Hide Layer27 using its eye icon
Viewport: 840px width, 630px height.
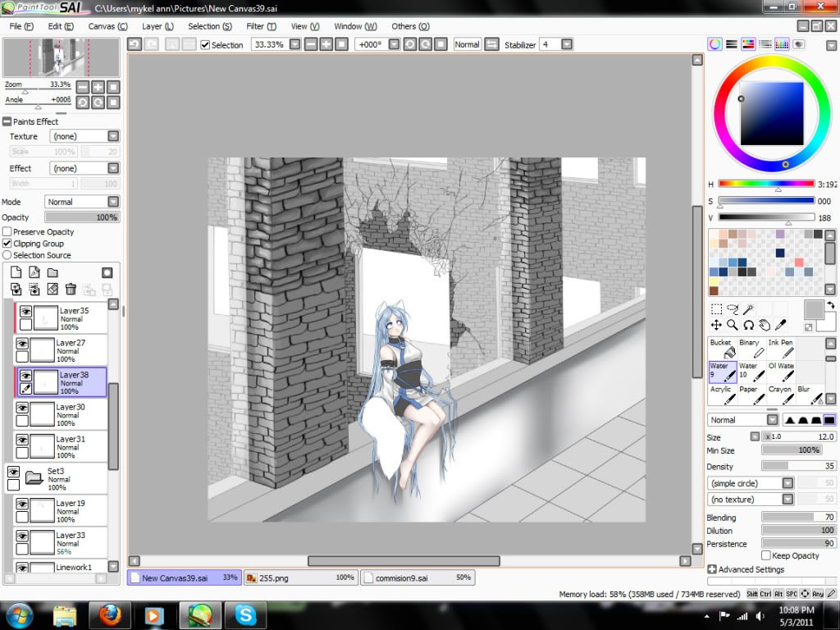[22, 343]
